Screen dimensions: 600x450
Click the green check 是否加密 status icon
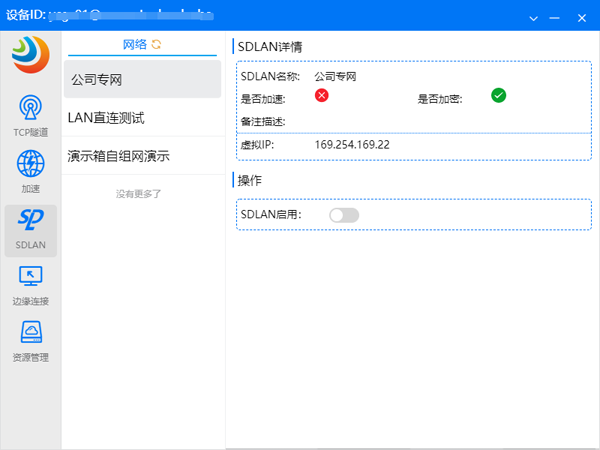pos(498,95)
